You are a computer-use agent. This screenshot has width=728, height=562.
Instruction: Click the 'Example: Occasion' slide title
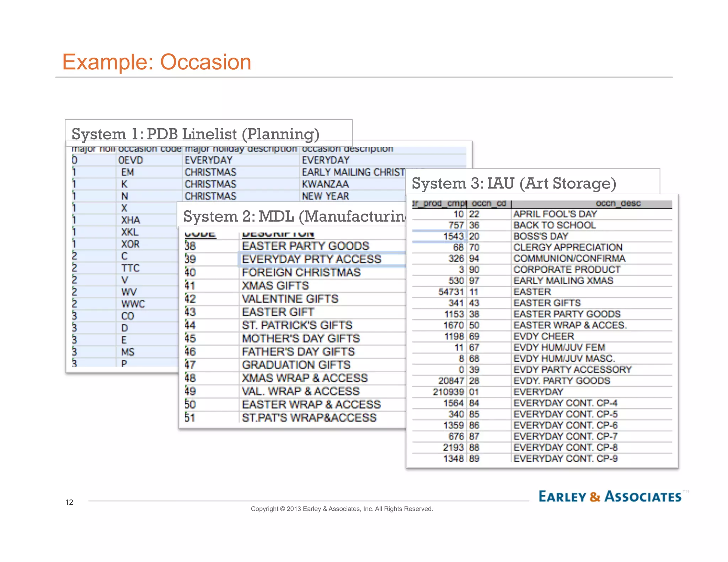tap(157, 62)
